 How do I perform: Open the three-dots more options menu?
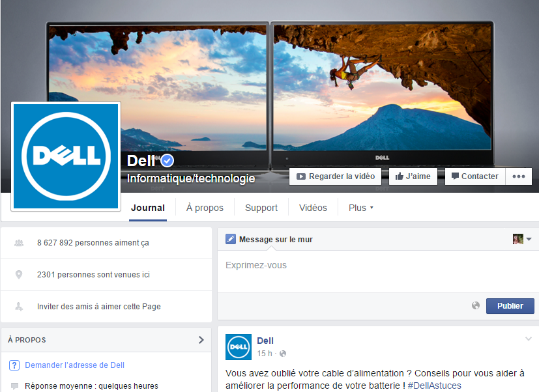(518, 176)
